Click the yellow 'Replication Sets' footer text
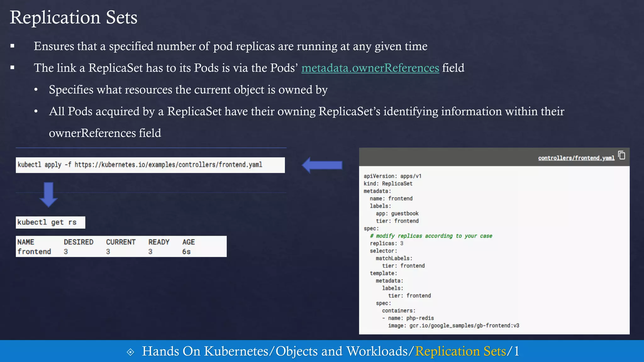The height and width of the screenshot is (362, 644). point(461,351)
